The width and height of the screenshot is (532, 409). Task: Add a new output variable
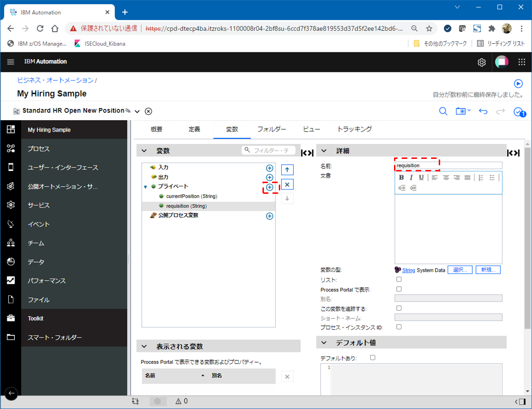(269, 177)
